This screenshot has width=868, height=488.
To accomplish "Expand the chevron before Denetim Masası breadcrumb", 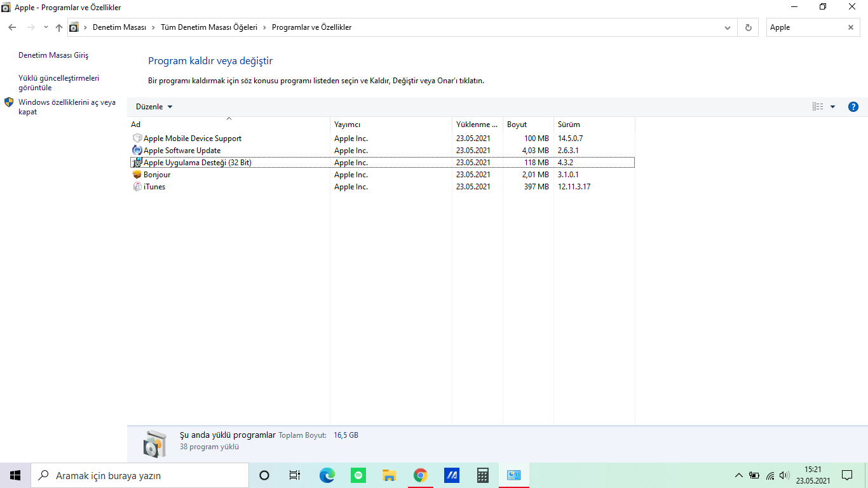I will 85,27.
